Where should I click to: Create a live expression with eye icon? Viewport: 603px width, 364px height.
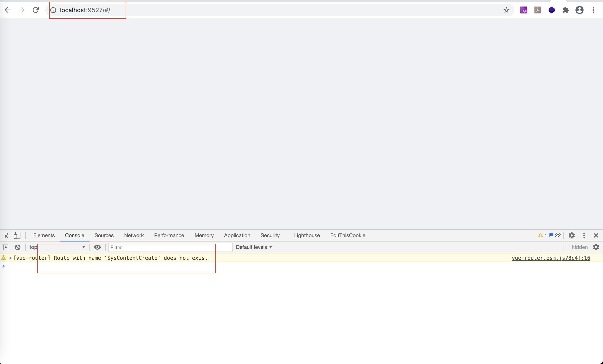pyautogui.click(x=97, y=247)
